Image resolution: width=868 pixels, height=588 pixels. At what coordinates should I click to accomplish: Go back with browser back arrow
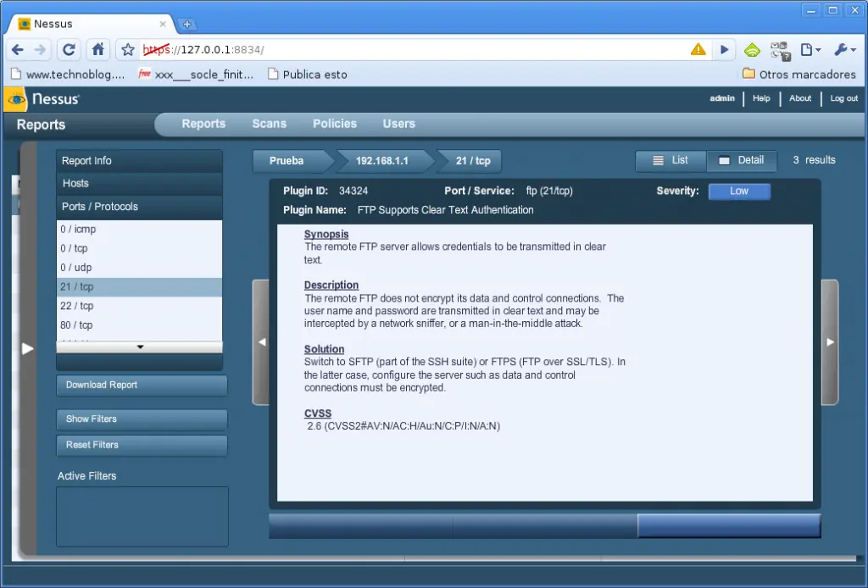[17, 50]
